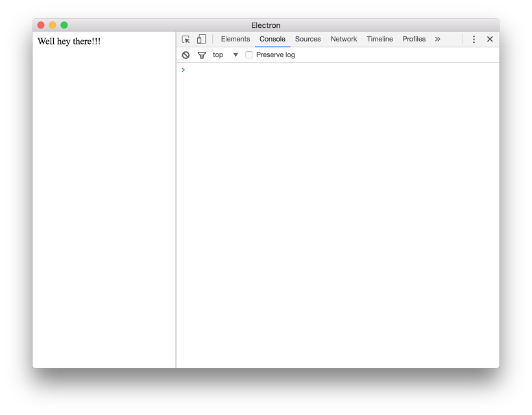
Task: Select the Console tab
Action: [272, 40]
